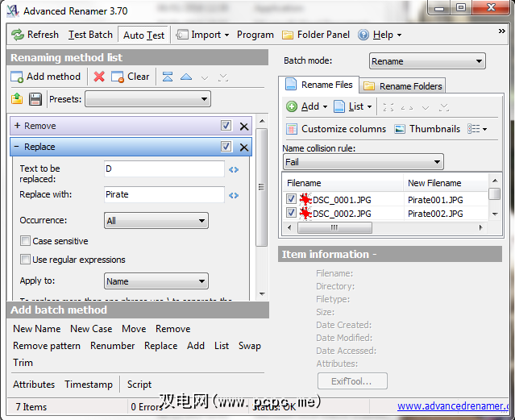Image resolution: width=515 pixels, height=420 pixels.
Task: Add Timestamp batch method
Action: point(89,385)
